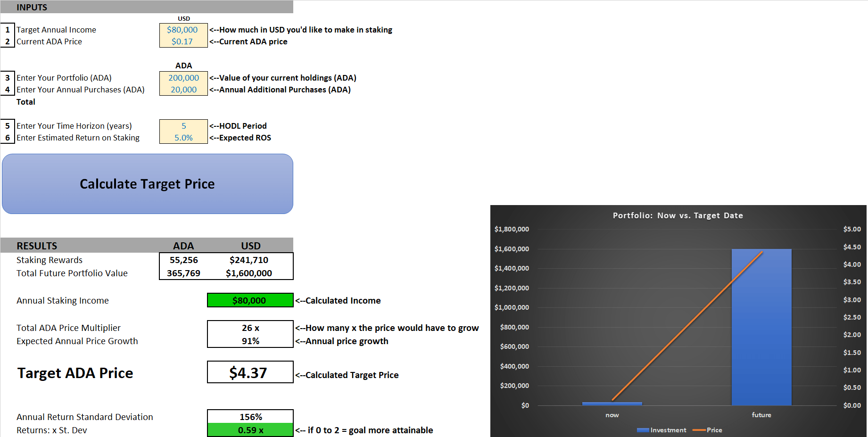
Task: Click the $1,800,000 left axis label
Action: pos(512,229)
